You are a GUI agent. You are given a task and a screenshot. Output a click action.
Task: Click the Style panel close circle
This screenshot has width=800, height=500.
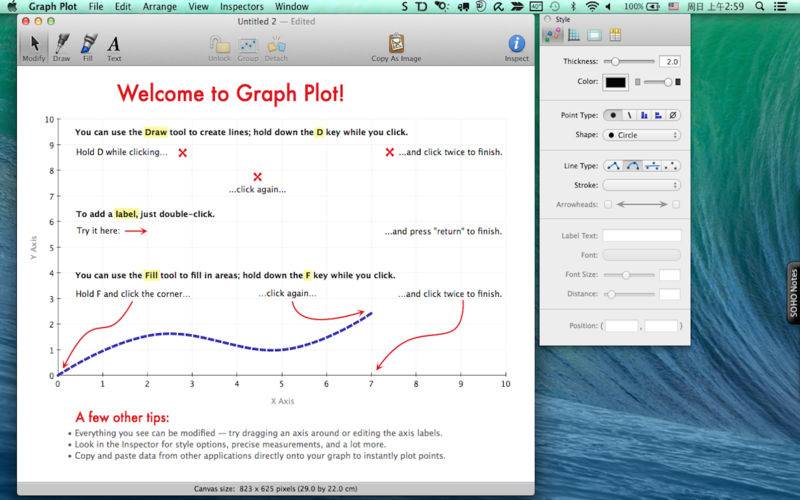point(547,19)
